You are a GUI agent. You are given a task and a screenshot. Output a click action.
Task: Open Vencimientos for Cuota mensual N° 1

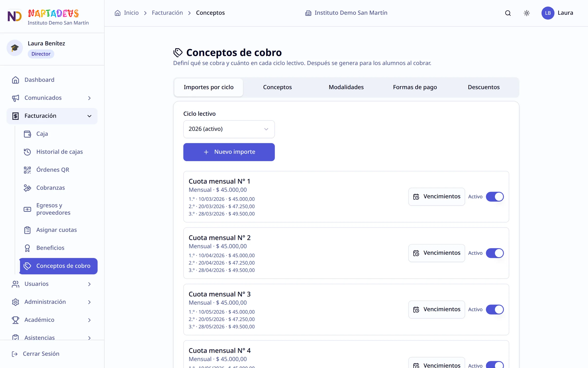tap(437, 197)
